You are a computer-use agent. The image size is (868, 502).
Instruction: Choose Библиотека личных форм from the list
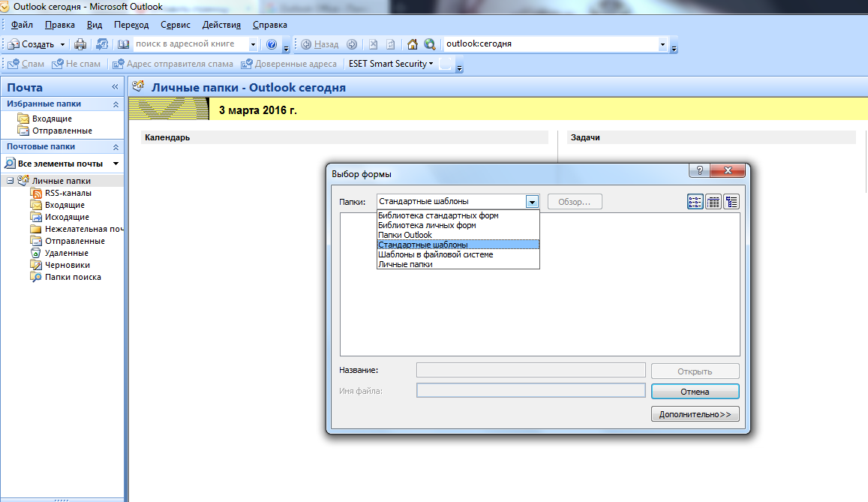[458, 225]
